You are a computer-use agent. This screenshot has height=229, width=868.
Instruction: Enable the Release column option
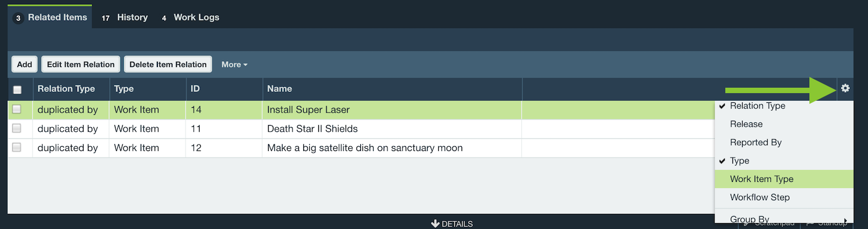[x=784, y=124]
